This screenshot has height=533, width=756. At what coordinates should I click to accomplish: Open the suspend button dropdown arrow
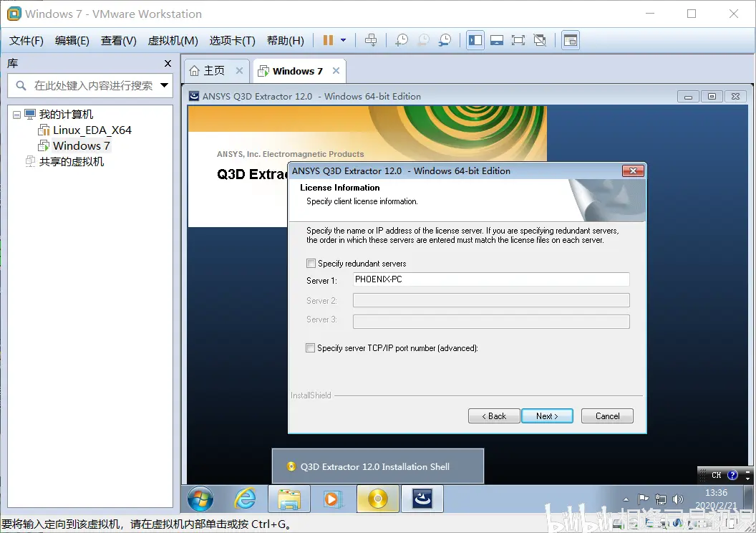(x=342, y=40)
